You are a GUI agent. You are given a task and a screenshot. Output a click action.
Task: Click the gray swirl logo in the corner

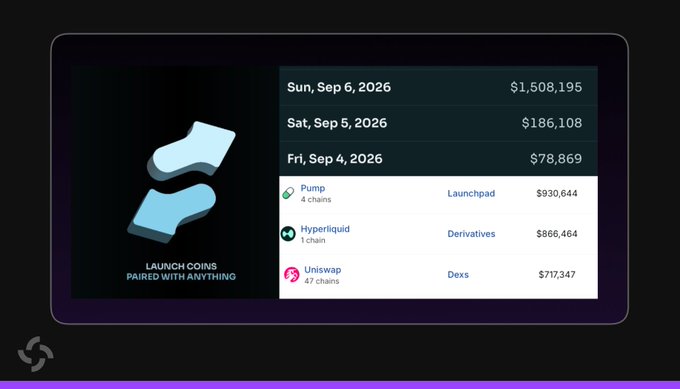(36, 354)
